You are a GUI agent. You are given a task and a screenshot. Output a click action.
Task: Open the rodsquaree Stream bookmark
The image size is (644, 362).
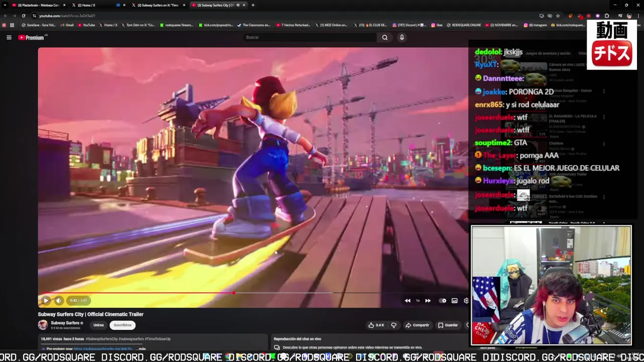point(176,25)
